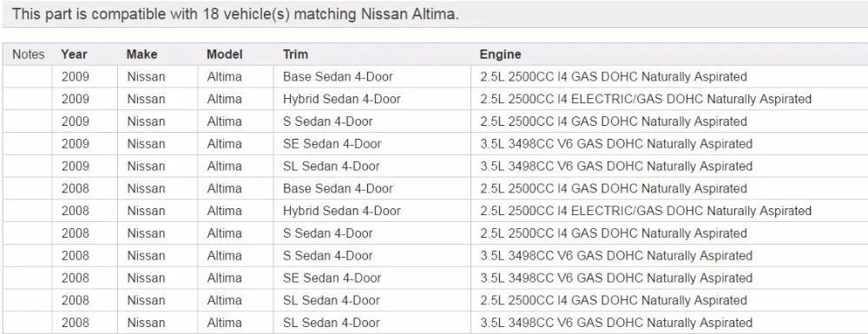Viewport: 868px width, 334px height.
Task: Click 2009 SE Sedan 4-Door trim cell
Action: coord(372,144)
